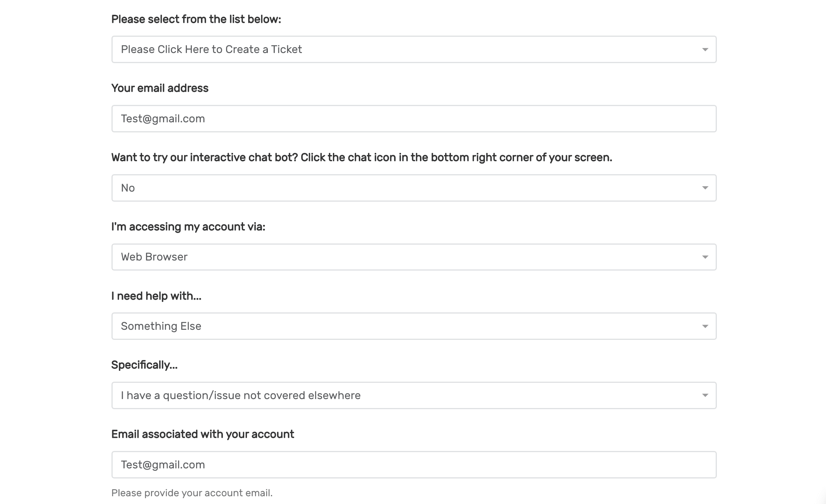Click the 'I need help with...' label
The height and width of the screenshot is (504, 826).
tap(156, 296)
